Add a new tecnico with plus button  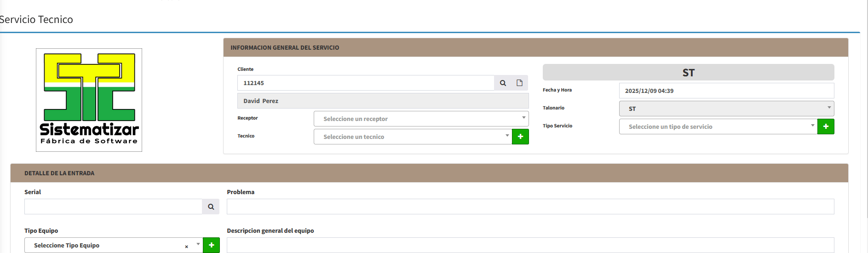(x=520, y=137)
